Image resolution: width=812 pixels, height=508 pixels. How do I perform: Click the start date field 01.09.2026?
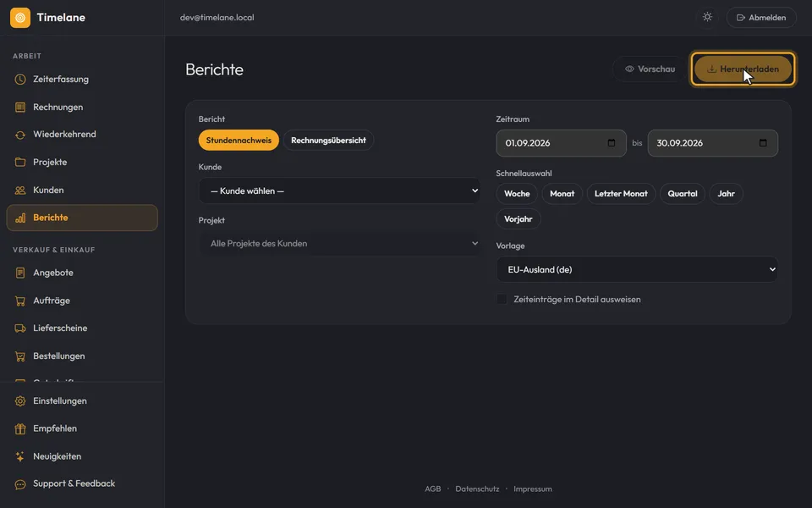coord(562,143)
